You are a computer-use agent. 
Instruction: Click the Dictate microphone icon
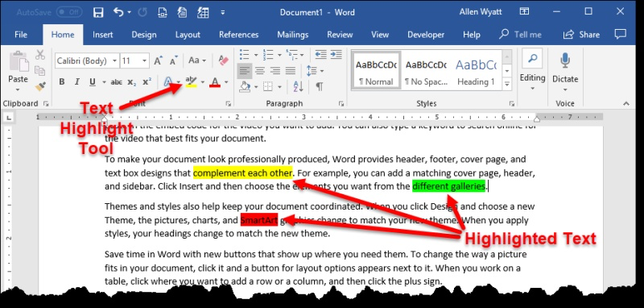tap(565, 60)
